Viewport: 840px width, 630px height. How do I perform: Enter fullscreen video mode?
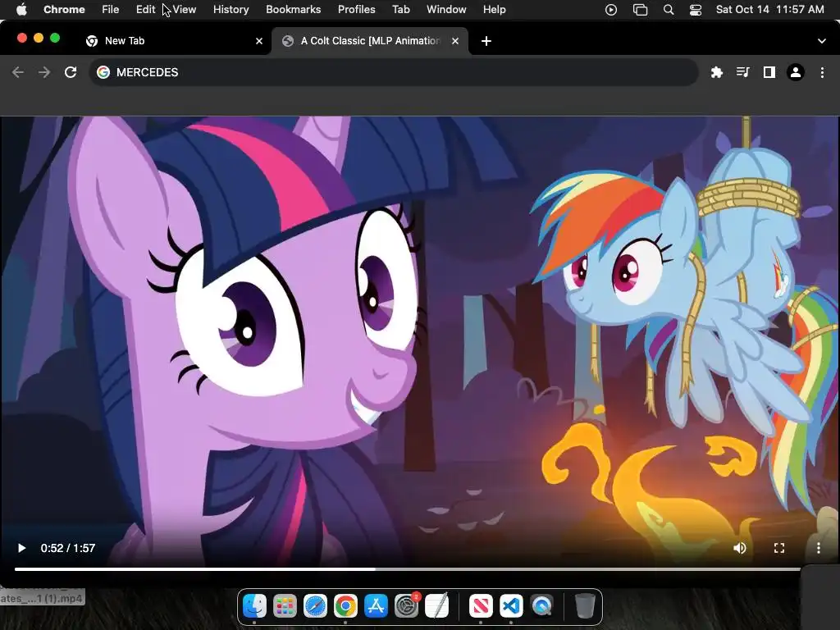[779, 548]
